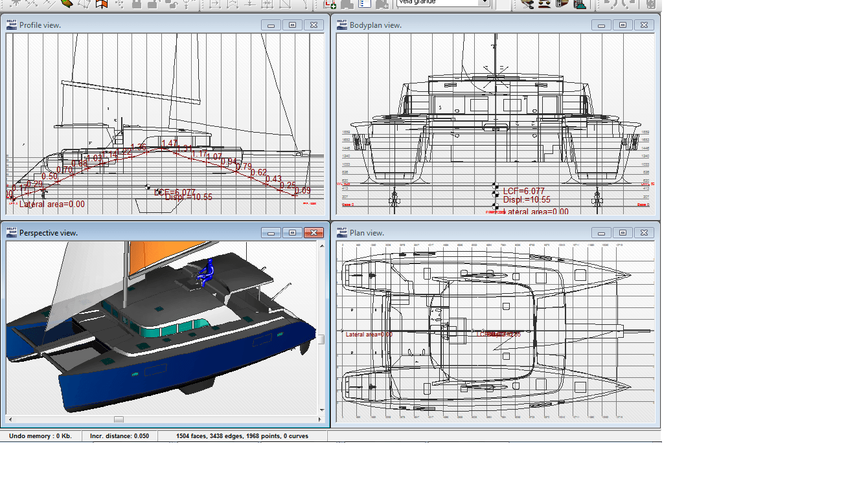Click the lock points icon
This screenshot has height=497, width=868.
point(136,5)
